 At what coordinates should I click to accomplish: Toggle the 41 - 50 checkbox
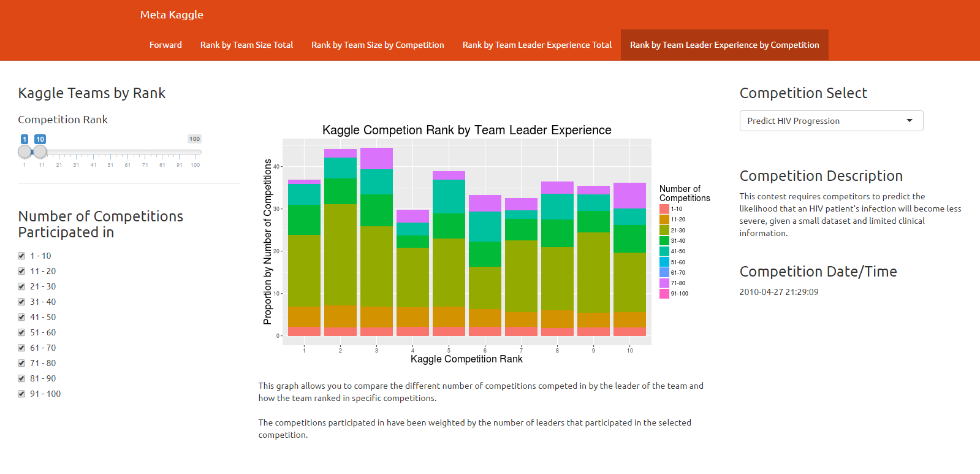point(21,317)
